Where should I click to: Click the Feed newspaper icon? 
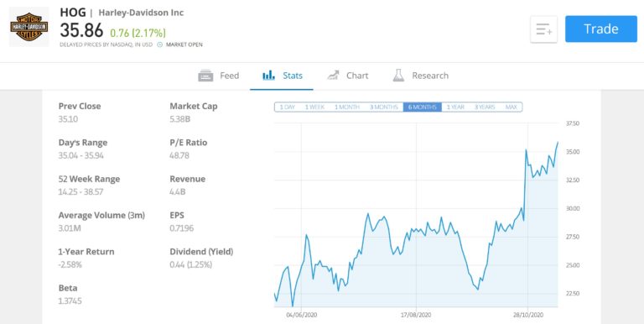click(x=205, y=76)
